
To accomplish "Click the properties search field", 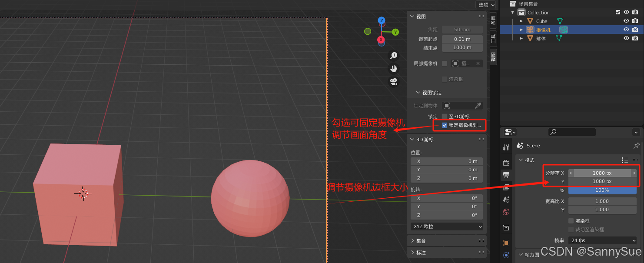I will click(572, 132).
